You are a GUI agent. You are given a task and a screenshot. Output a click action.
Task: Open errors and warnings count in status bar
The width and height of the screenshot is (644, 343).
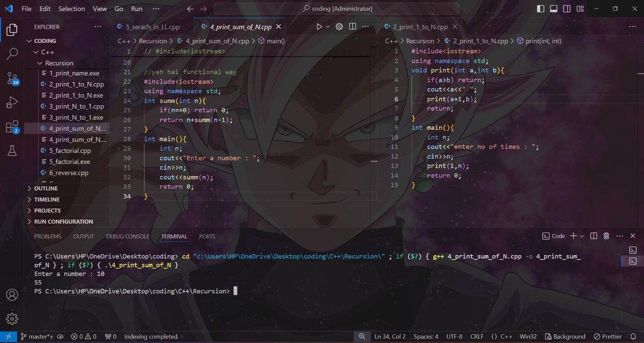pyautogui.click(x=83, y=337)
